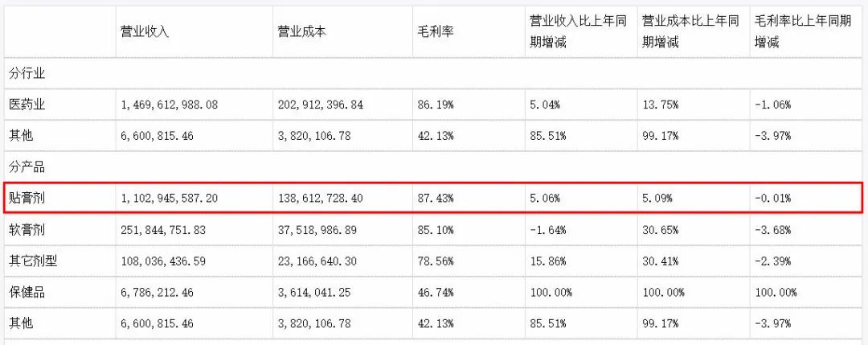Click the 医药业 row label
Screen dimensions: 868x345
(x=27, y=105)
